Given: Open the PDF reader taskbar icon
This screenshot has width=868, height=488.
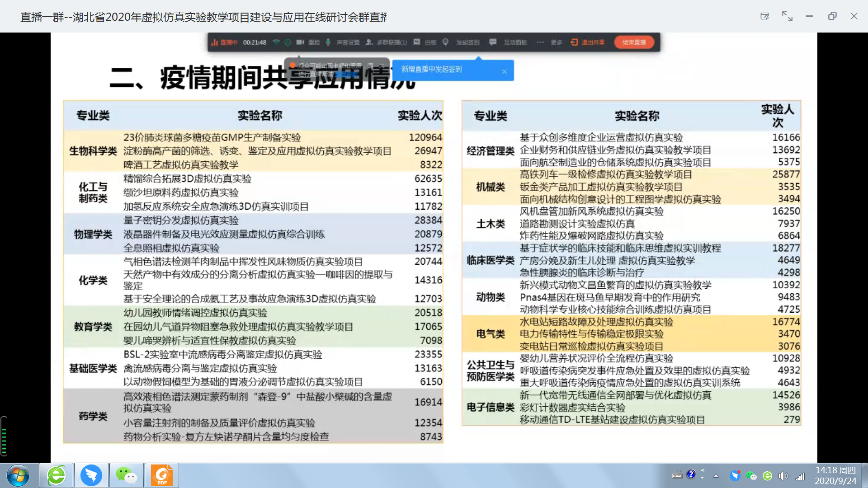Looking at the screenshot, I should (x=162, y=475).
